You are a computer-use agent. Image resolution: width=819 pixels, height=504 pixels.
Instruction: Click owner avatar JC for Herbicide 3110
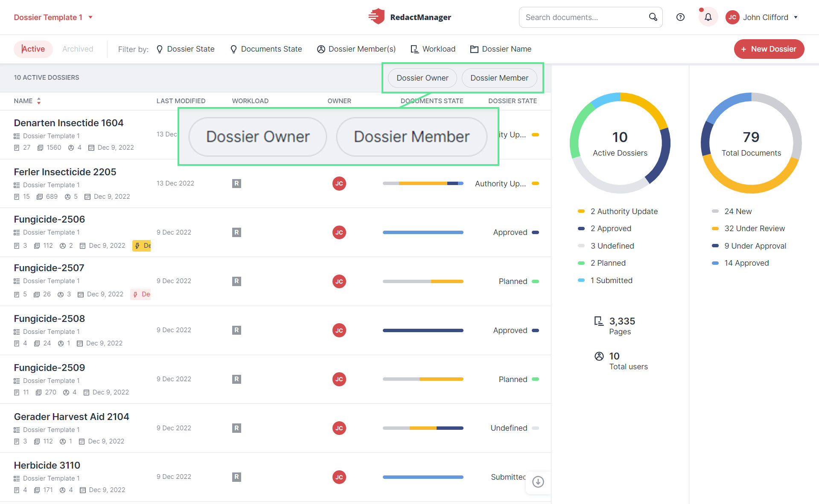coord(339,477)
